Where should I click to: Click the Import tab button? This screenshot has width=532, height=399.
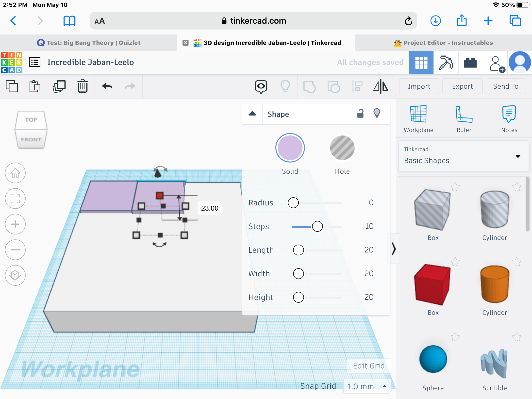pyautogui.click(x=419, y=86)
